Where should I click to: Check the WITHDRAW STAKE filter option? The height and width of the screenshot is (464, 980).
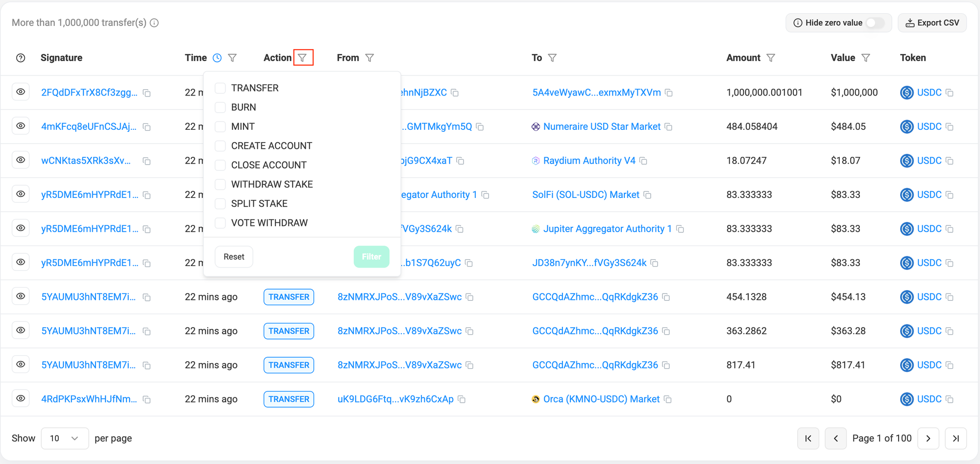coord(220,184)
